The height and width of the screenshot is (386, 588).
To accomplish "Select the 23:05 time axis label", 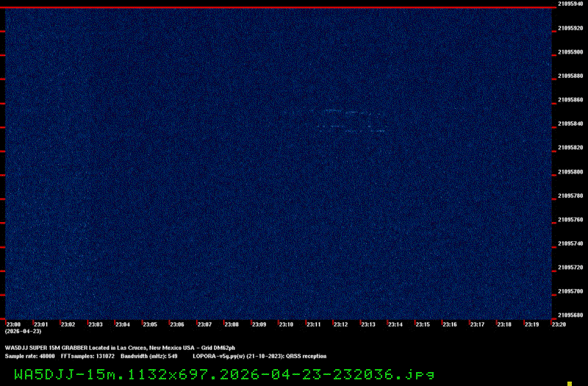I will click(x=150, y=324).
